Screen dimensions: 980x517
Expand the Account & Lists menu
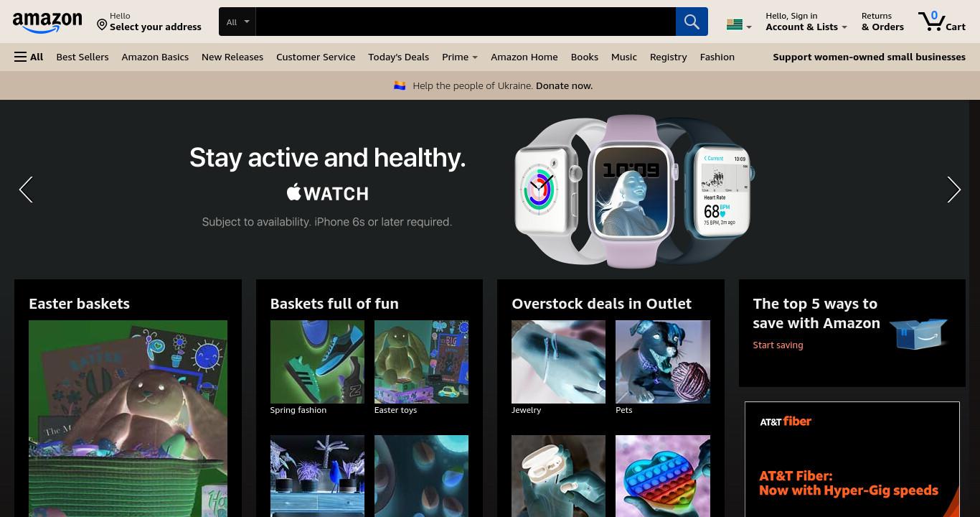(x=806, y=22)
